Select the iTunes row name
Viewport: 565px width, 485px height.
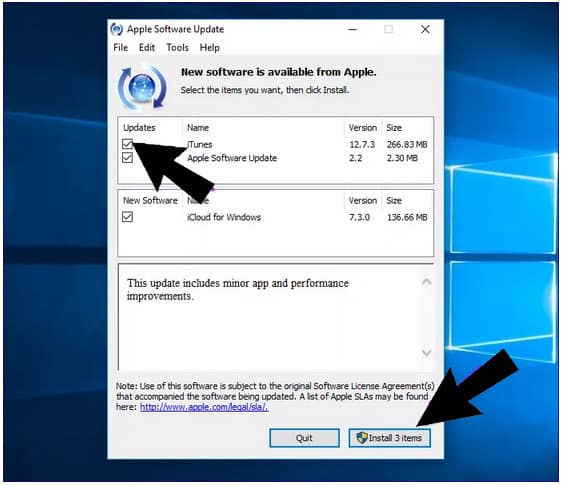pyautogui.click(x=200, y=144)
